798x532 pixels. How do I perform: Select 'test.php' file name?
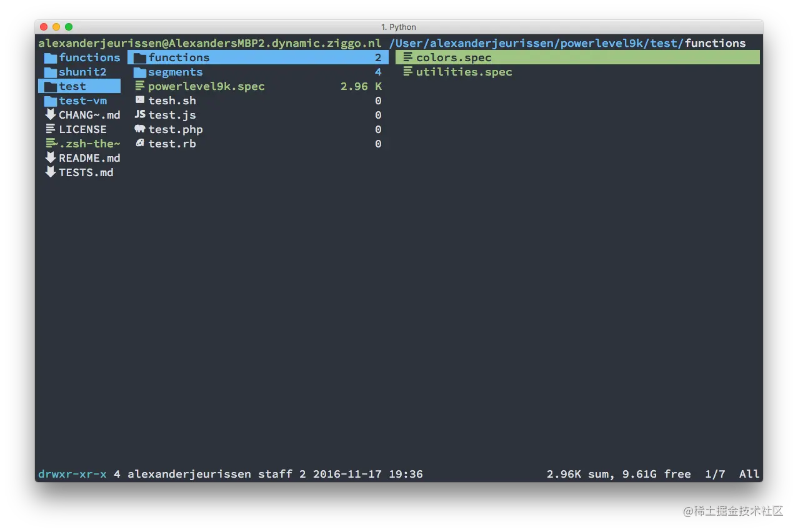[x=176, y=129]
